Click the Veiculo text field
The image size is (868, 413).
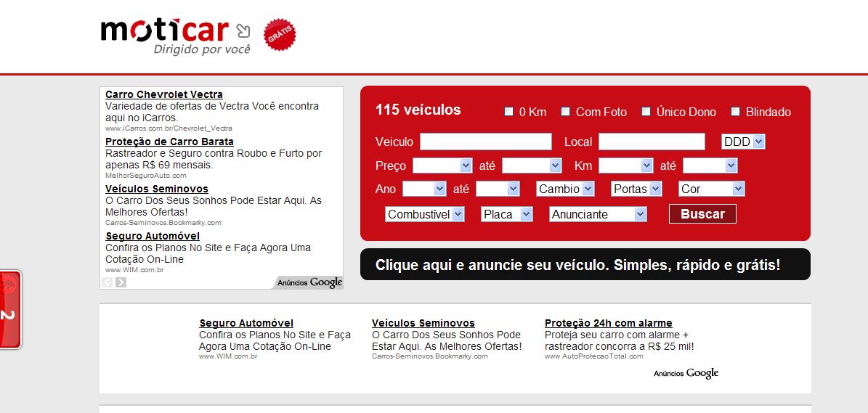coord(486,142)
